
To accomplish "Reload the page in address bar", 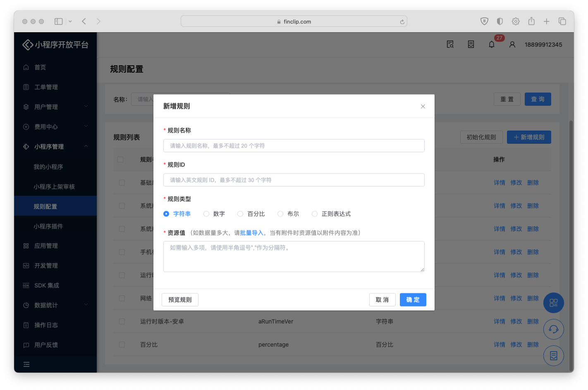I will [x=402, y=22].
